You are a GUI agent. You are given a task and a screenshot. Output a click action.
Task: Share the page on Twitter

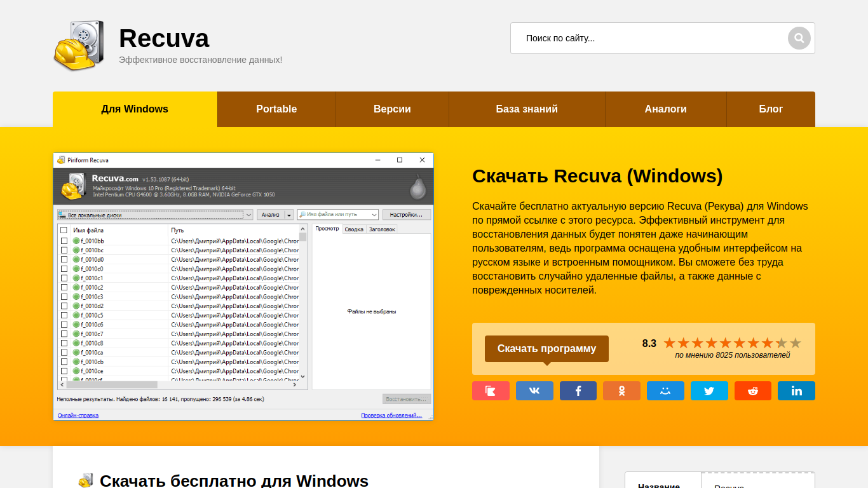click(709, 391)
